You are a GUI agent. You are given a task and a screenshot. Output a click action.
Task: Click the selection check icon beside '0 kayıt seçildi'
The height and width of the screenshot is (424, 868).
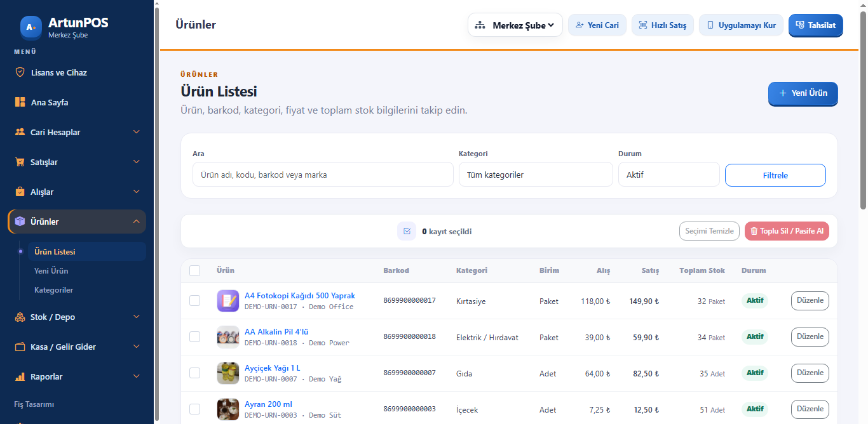tap(407, 231)
